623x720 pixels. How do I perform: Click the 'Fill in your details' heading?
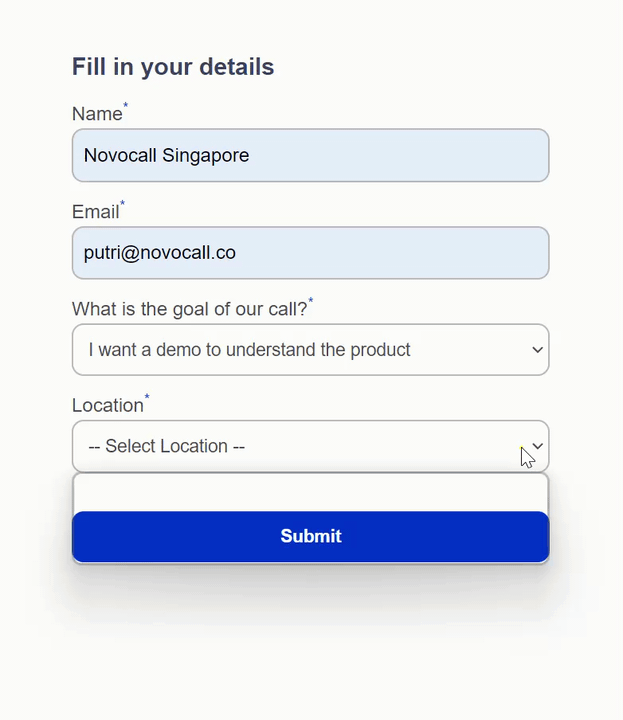point(173,67)
